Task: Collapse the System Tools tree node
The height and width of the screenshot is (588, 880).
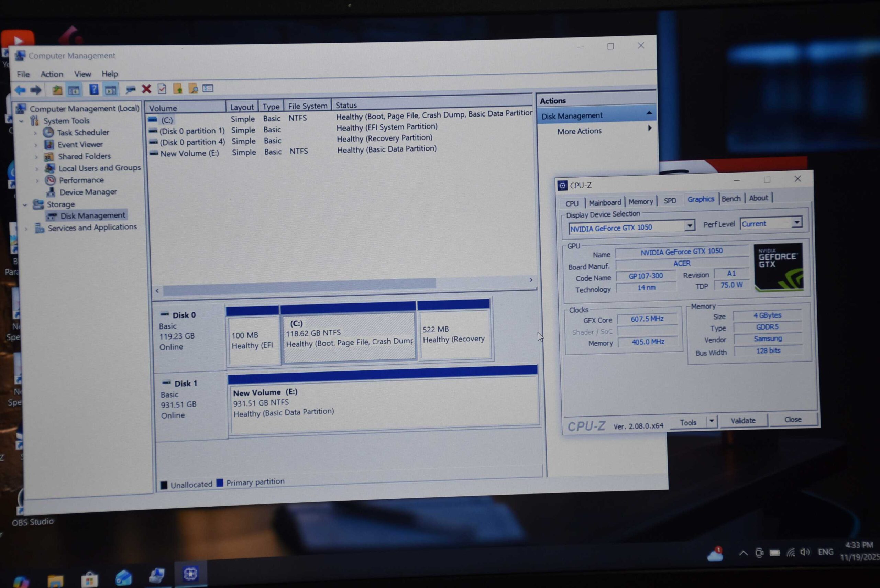Action: point(21,121)
